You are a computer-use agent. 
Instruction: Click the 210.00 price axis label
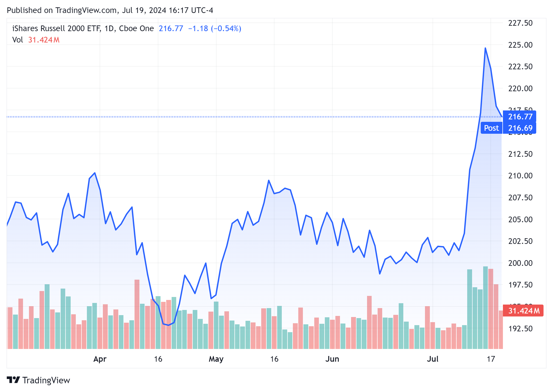tap(520, 176)
